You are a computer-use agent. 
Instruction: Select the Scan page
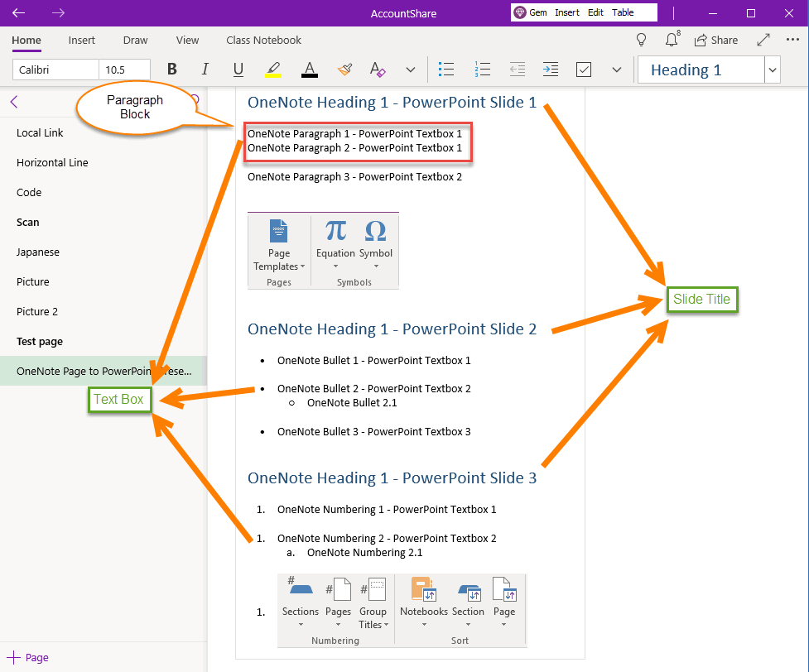coord(104,223)
